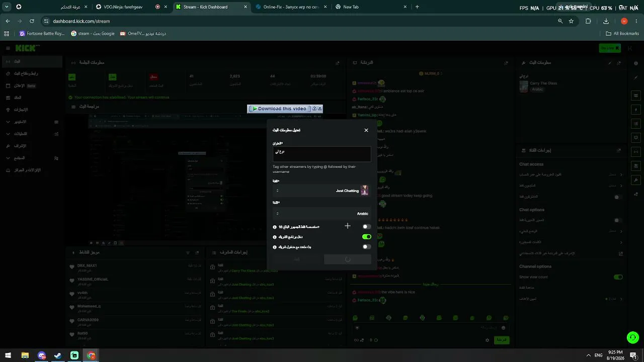Click the trophy icon item in left sidebar

(x=31, y=110)
